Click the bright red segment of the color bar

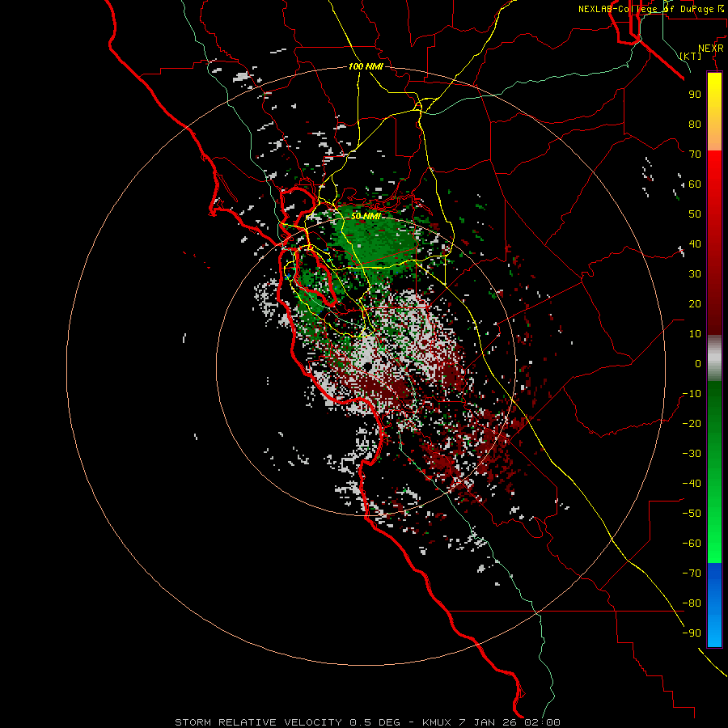point(714,241)
